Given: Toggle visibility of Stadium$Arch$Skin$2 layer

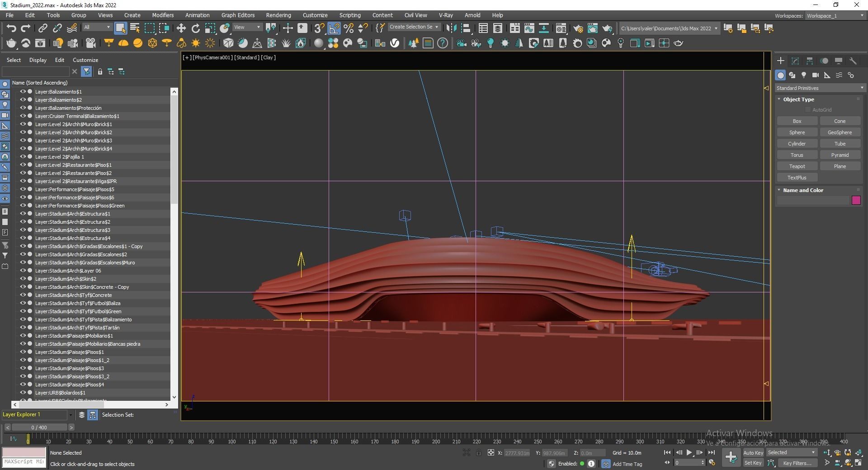Looking at the screenshot, I should tap(23, 279).
